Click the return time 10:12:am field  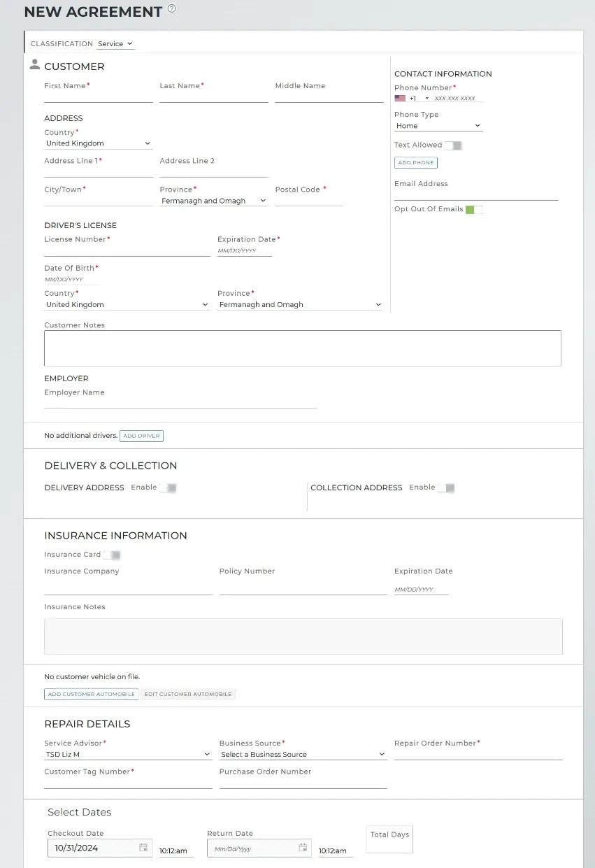click(x=336, y=851)
